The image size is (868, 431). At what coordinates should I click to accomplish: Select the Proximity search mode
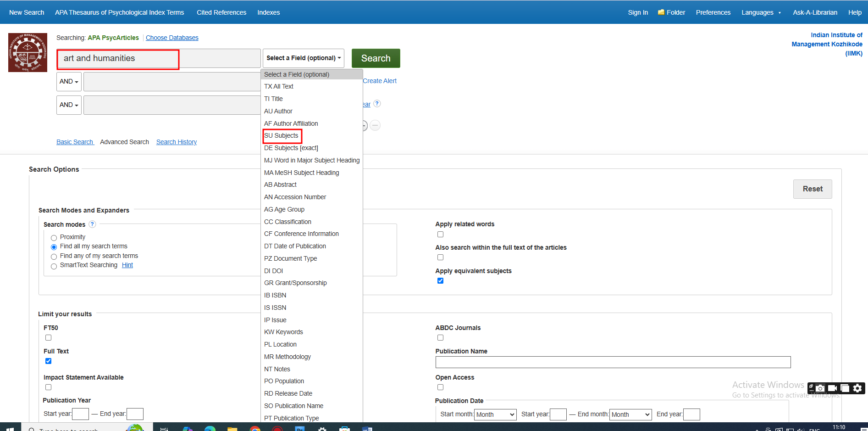(54, 238)
